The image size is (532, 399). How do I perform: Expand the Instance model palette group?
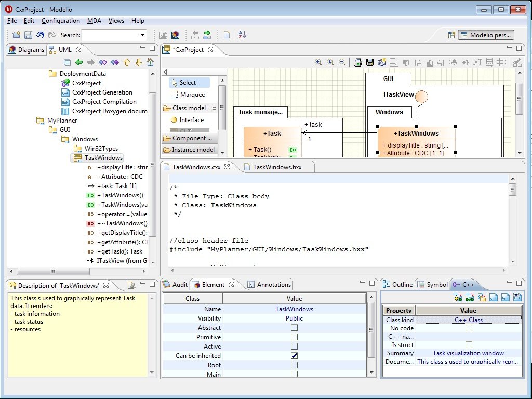point(189,149)
